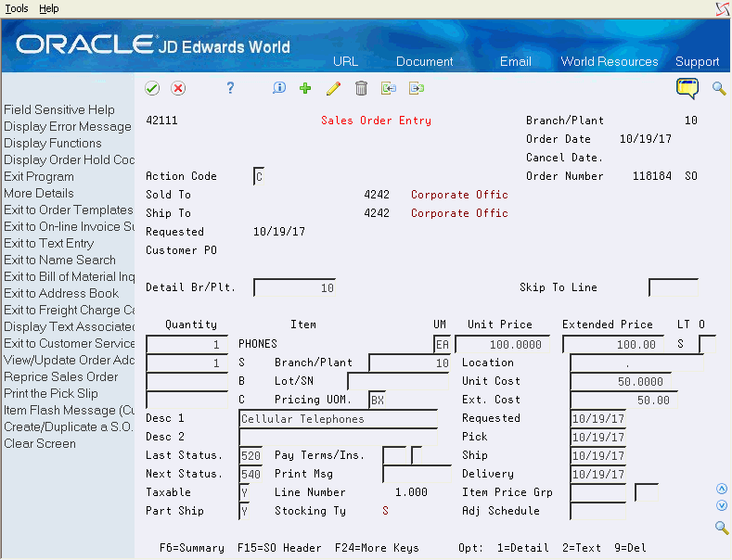Click the Detail Br/Plt. field
This screenshot has width=732, height=560.
tap(295, 288)
